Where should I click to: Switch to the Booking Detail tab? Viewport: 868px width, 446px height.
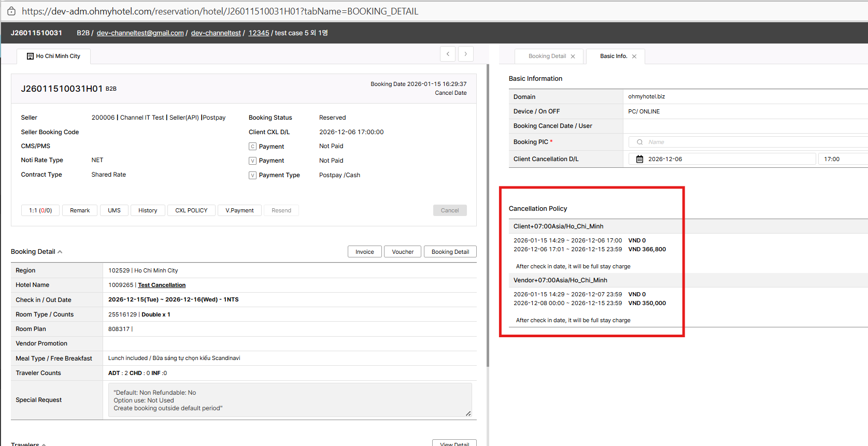547,56
